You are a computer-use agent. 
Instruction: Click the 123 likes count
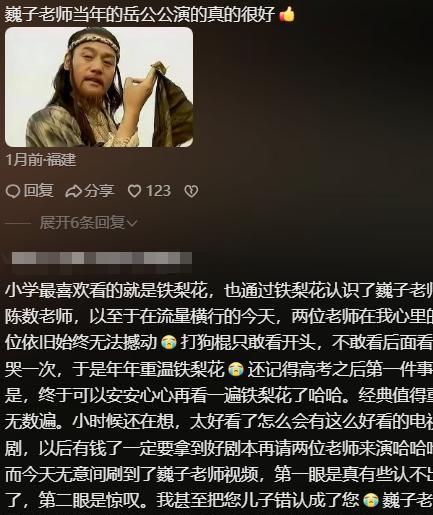pyautogui.click(x=158, y=191)
